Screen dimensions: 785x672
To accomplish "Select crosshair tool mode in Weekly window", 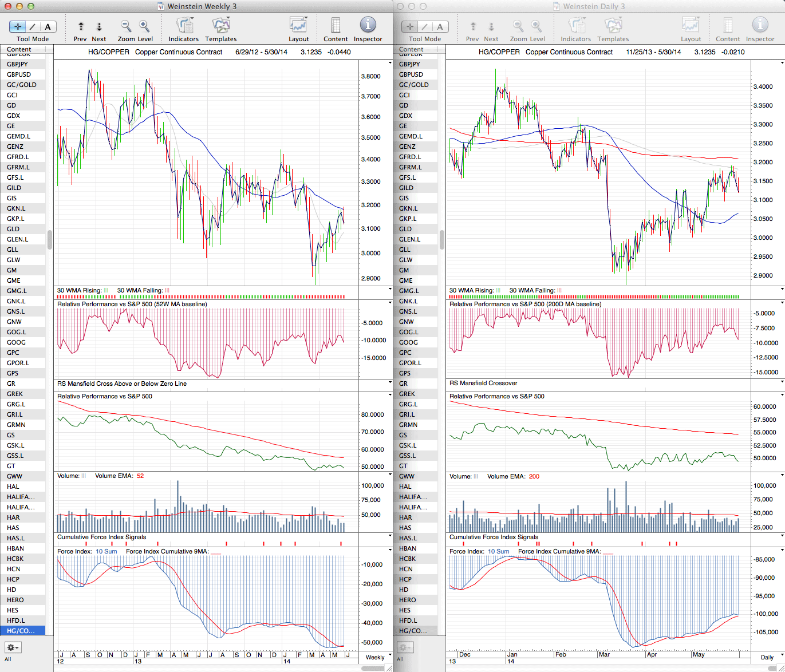I will (x=18, y=26).
